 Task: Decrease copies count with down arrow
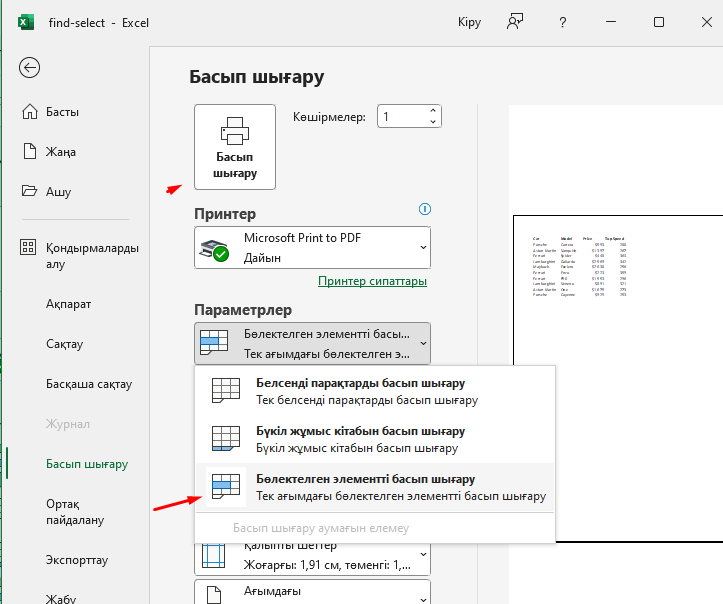(x=433, y=121)
